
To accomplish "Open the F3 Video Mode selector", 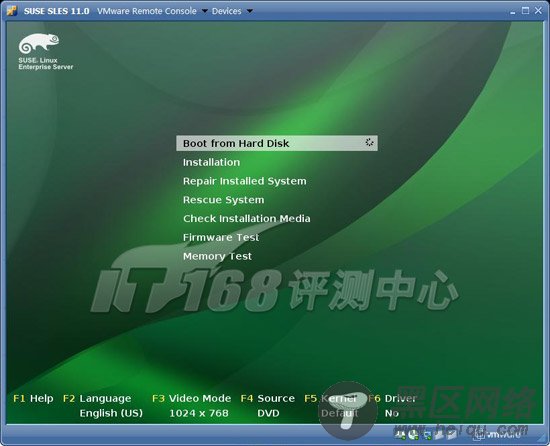I will pos(192,398).
